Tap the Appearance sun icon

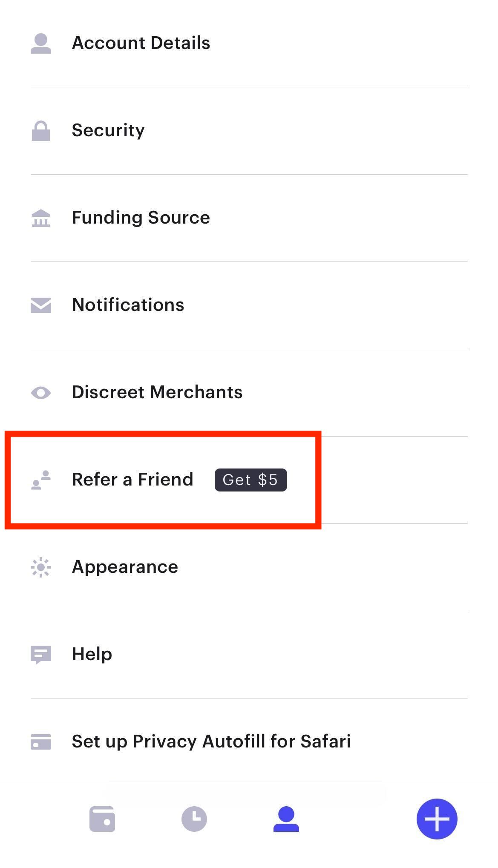point(41,567)
